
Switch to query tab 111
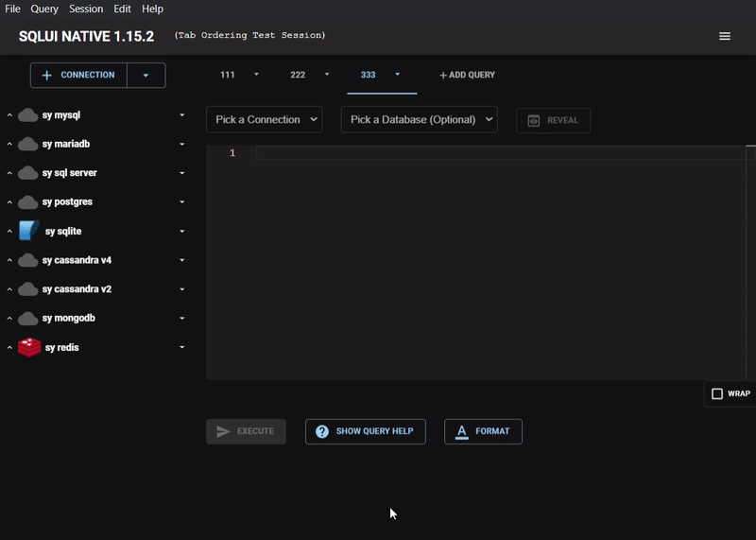coord(227,75)
